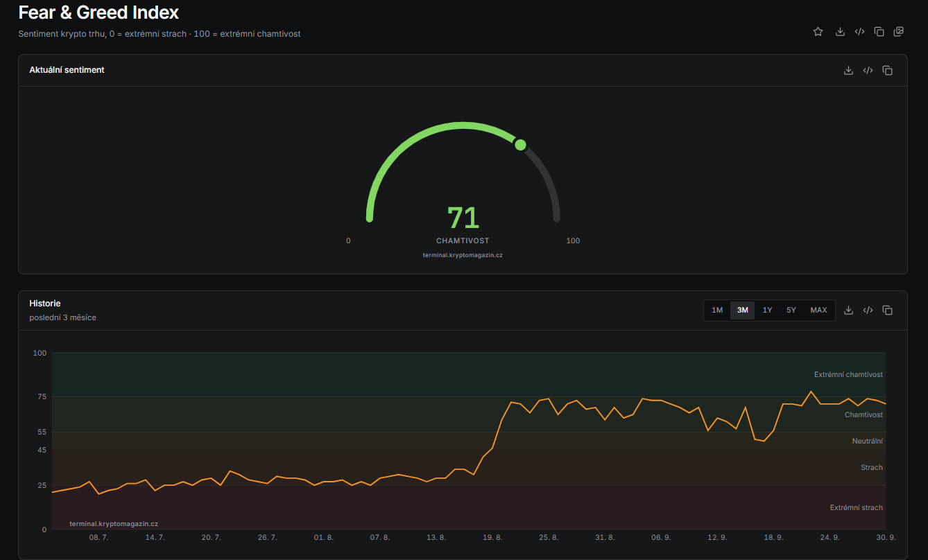
Task: Open embed code for Aktuální sentiment panel
Action: [868, 70]
